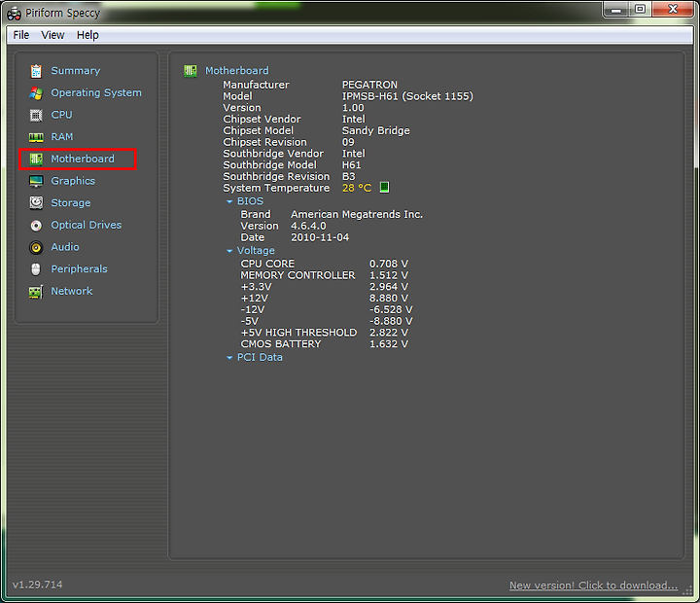Open the View menu

52,35
